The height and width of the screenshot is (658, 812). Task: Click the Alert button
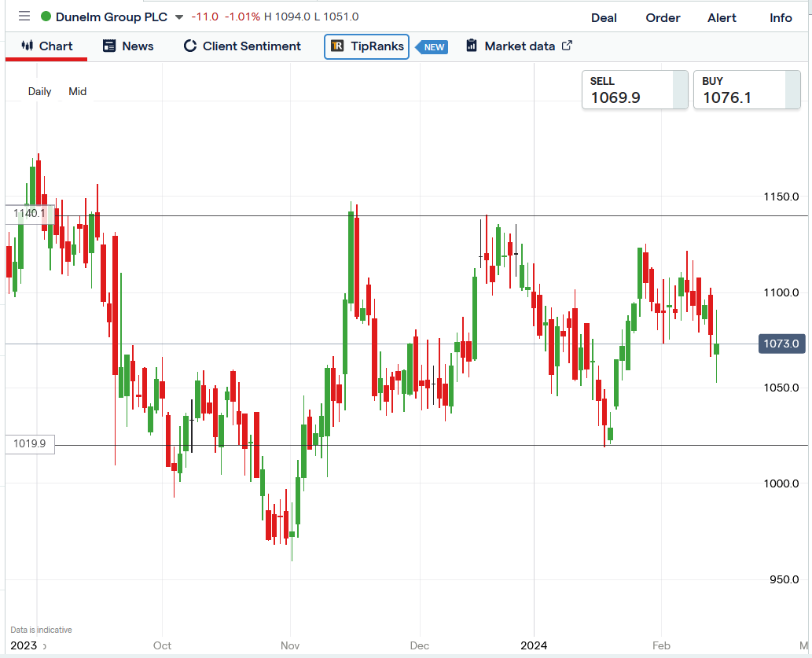(x=722, y=17)
